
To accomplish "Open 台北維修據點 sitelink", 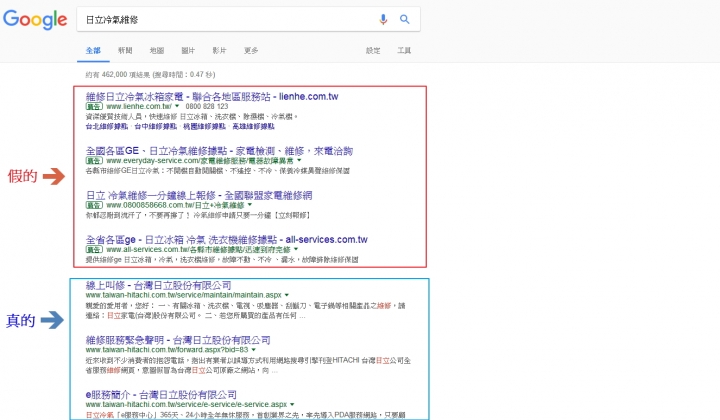I will pyautogui.click(x=107, y=126).
